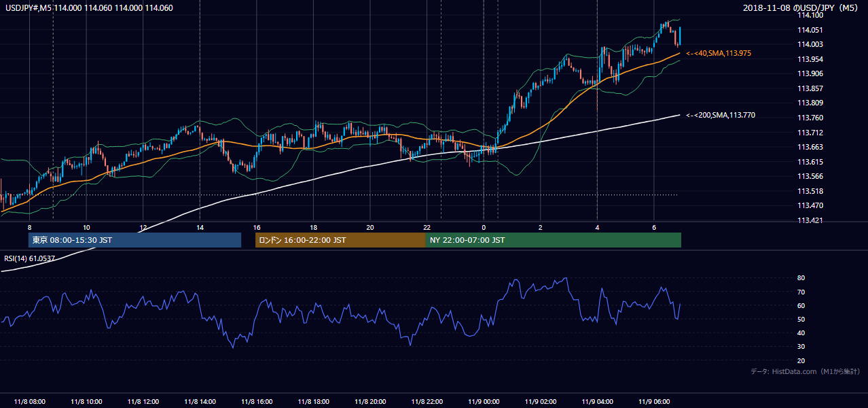
Task: Click hour label 22 under price chart
Action: 427,227
